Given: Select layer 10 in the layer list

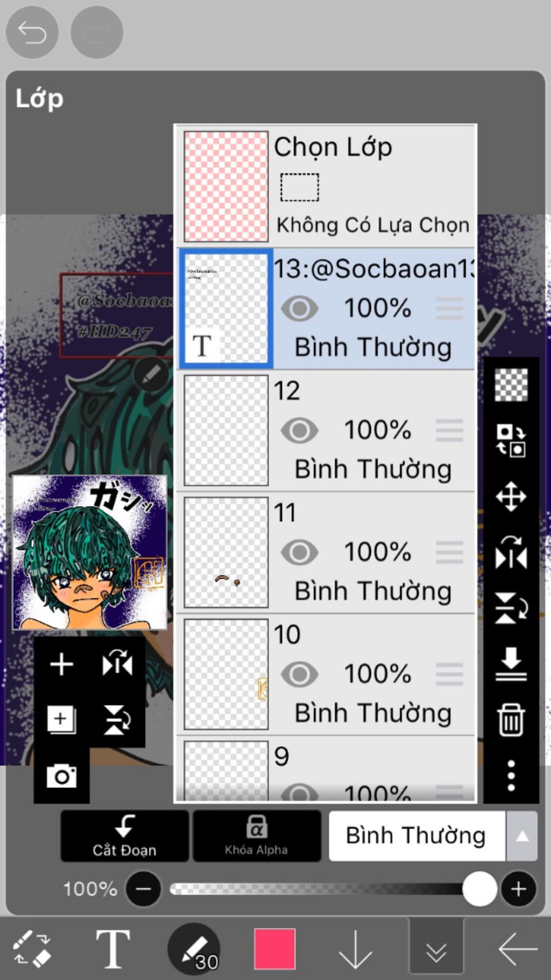Looking at the screenshot, I should [x=326, y=674].
